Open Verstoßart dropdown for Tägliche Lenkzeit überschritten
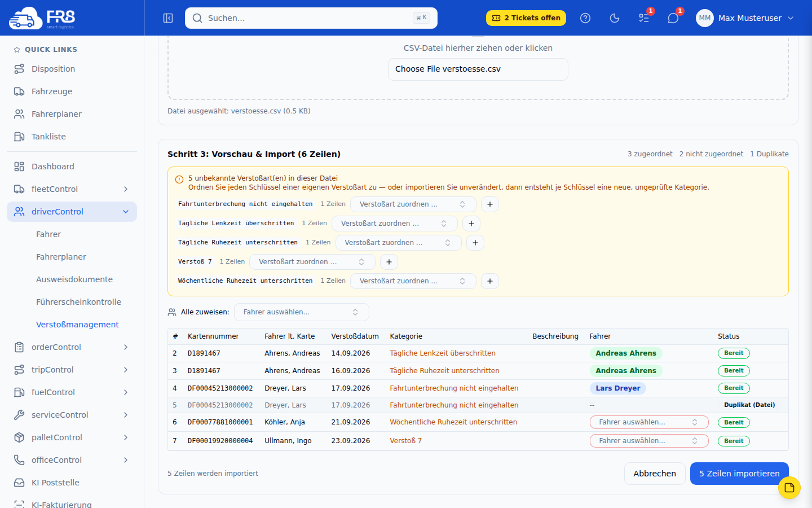812x508 pixels. (395, 224)
